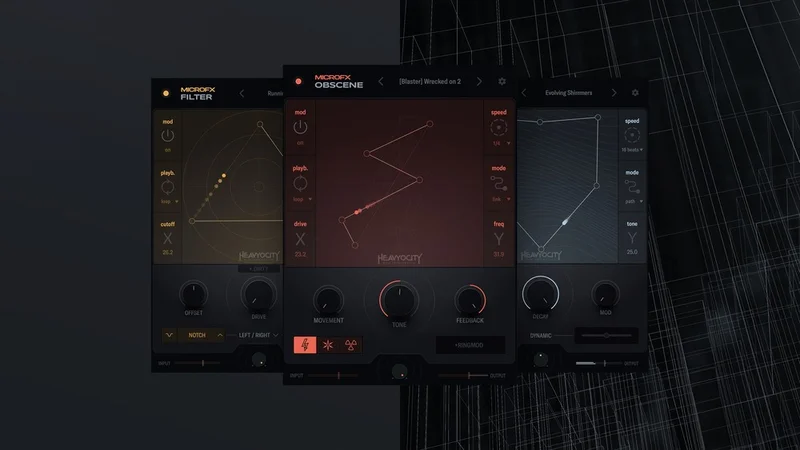Screen dimensions: 800x450
Task: Open 'Evolving Shimmers' preset name
Action: tap(568, 93)
